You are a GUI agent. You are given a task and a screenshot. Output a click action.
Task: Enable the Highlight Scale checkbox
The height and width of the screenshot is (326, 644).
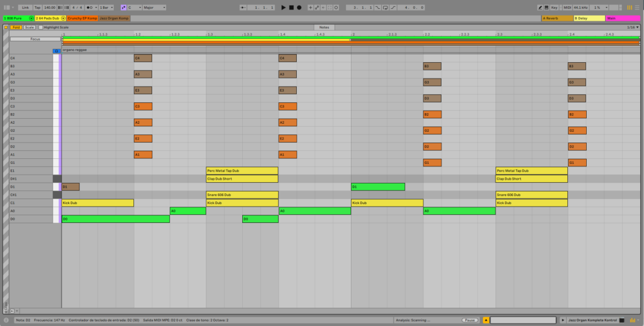click(x=41, y=27)
